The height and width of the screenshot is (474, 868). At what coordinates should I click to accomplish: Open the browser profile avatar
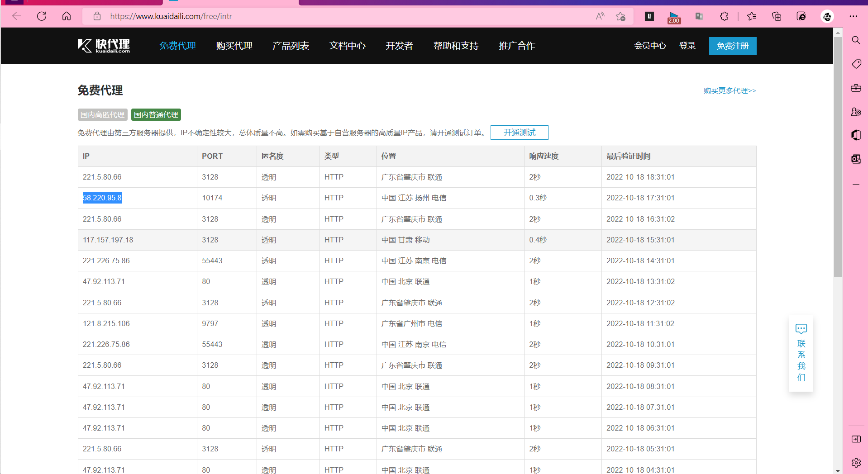827,16
